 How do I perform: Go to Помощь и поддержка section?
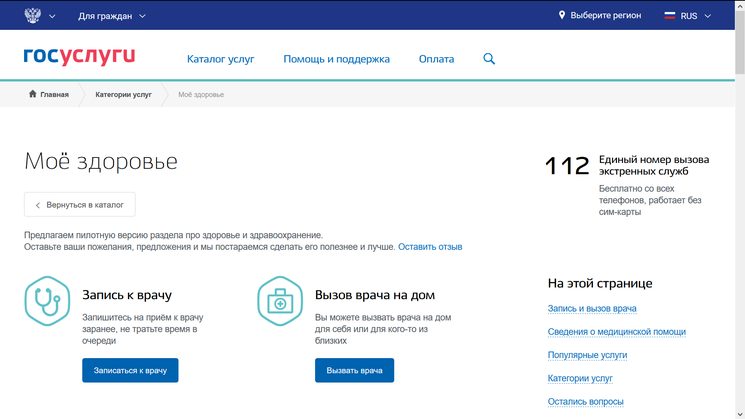click(336, 59)
